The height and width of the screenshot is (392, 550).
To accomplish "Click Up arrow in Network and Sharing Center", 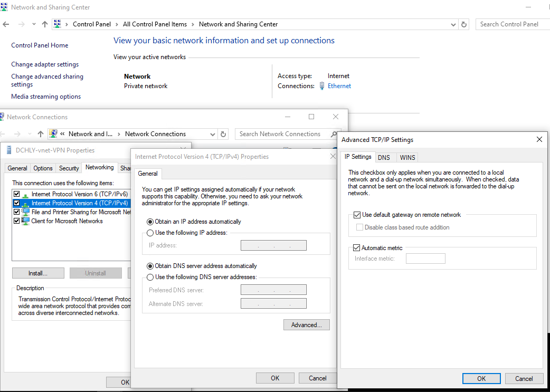I will (44, 24).
